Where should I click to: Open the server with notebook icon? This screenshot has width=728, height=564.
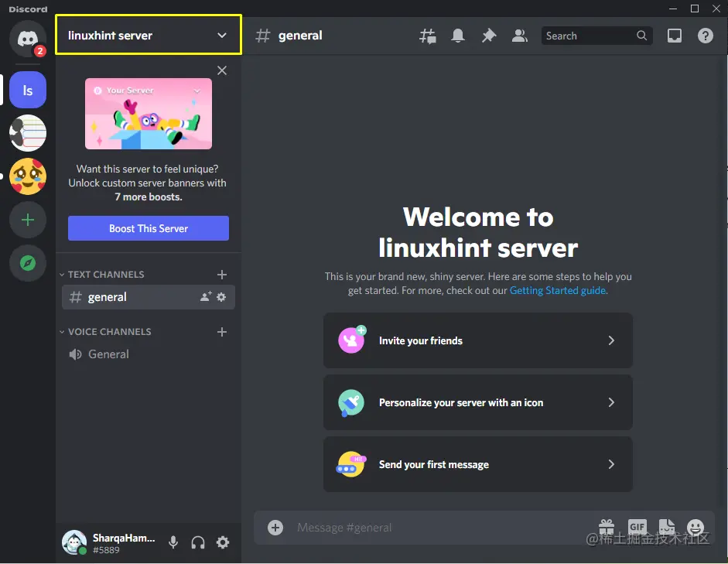pyautogui.click(x=28, y=133)
